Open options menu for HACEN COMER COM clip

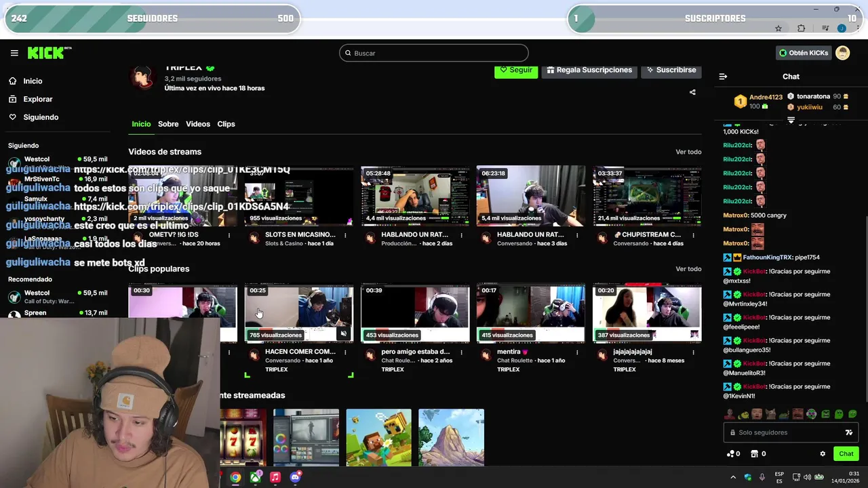(x=345, y=352)
